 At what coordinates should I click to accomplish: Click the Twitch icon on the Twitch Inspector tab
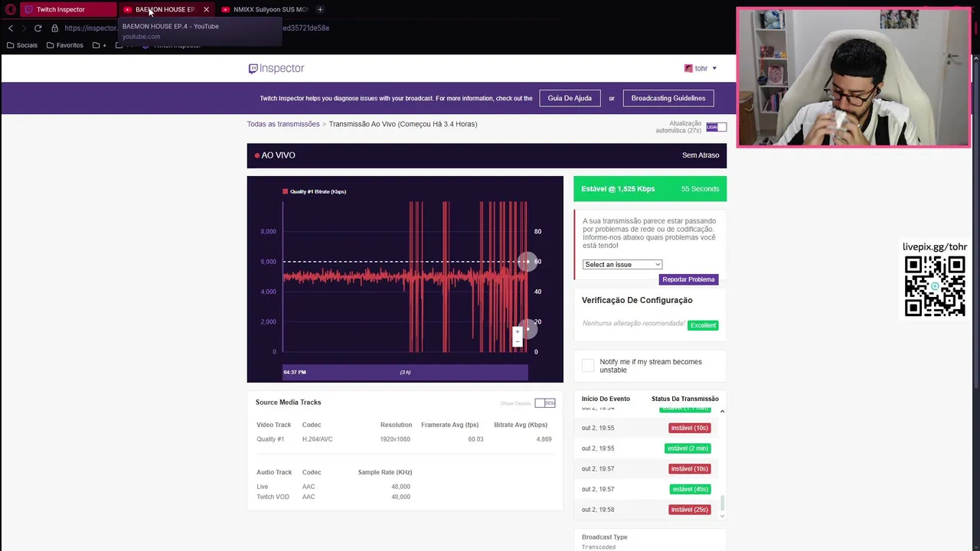[29, 9]
